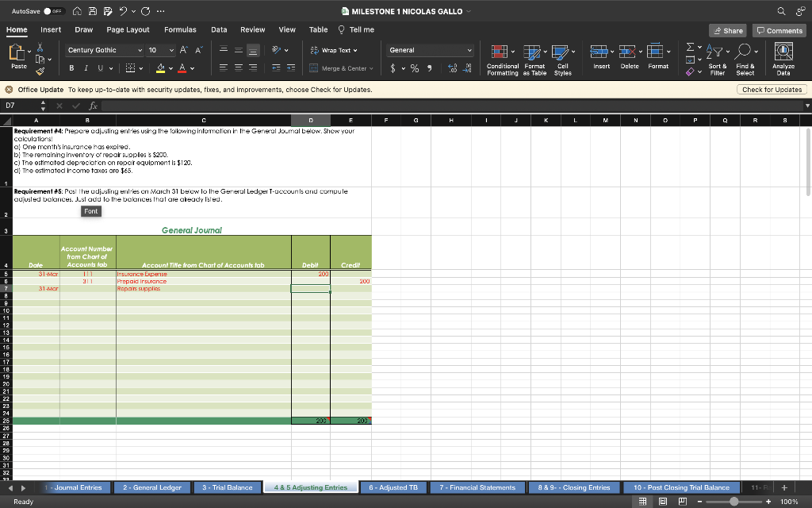Open Cell Styles gallery
This screenshot has height=508, width=812.
[563, 60]
